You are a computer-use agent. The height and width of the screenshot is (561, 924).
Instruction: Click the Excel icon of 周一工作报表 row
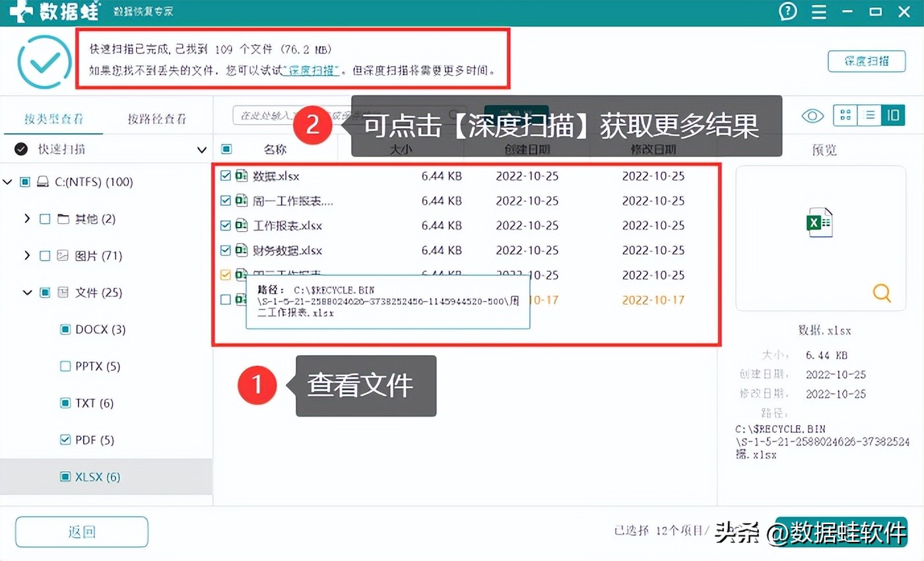tap(242, 201)
